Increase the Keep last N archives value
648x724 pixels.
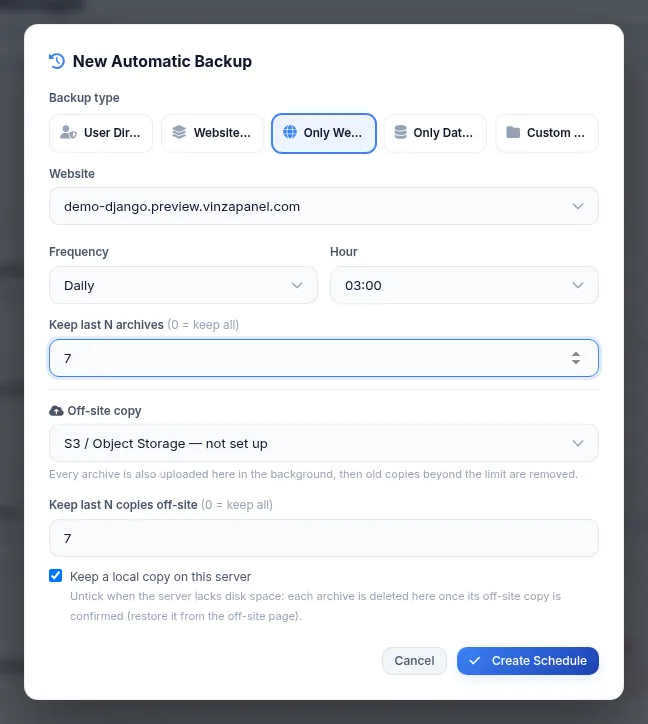[x=575, y=354]
